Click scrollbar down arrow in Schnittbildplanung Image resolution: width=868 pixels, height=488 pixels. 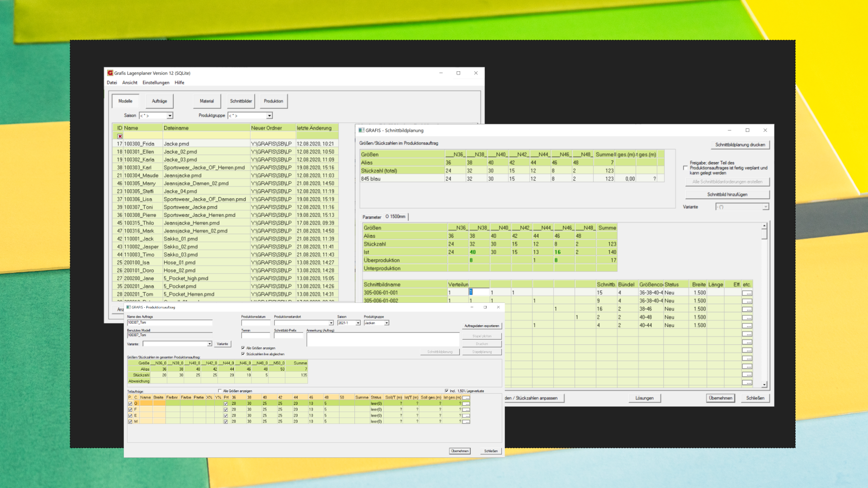coord(764,385)
